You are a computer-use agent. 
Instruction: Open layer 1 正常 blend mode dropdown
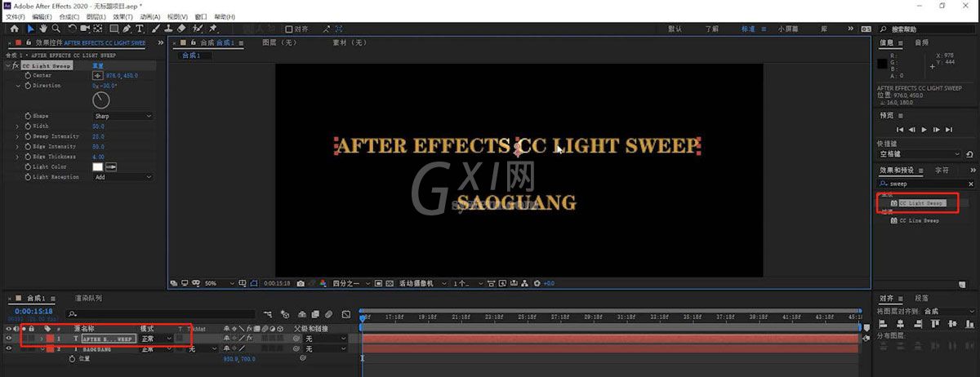tap(156, 338)
